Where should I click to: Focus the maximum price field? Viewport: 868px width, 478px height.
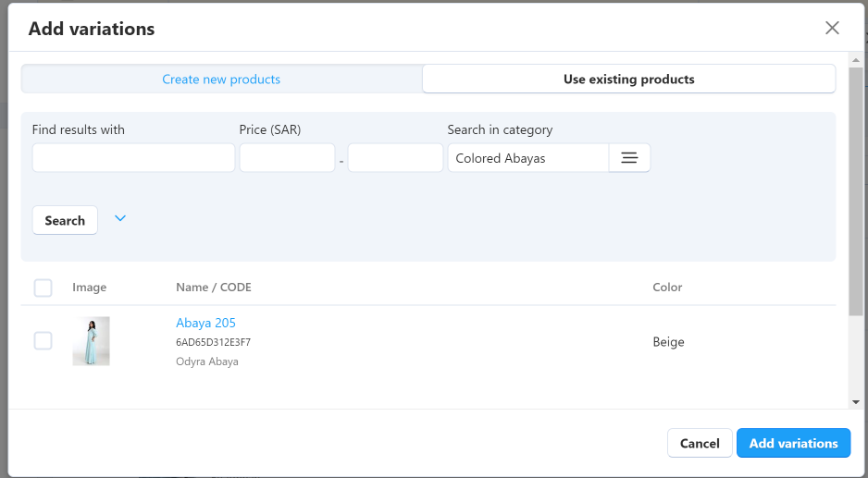click(x=395, y=158)
